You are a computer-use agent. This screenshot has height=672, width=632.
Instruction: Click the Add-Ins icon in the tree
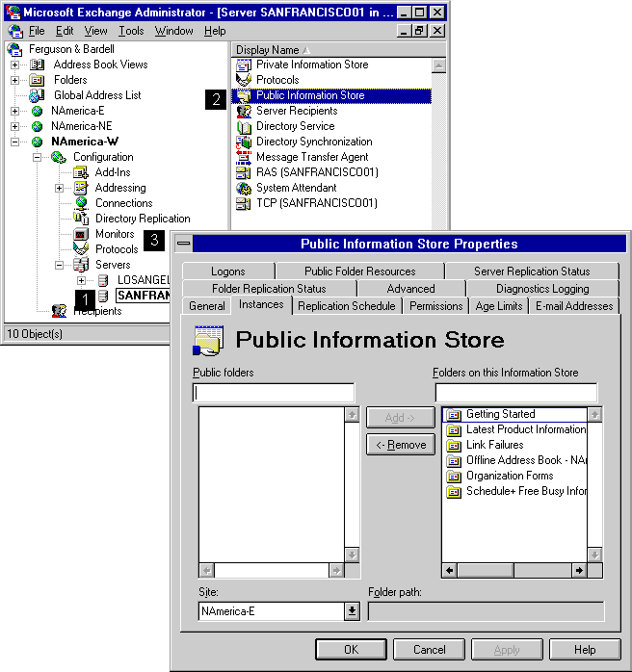point(81,172)
